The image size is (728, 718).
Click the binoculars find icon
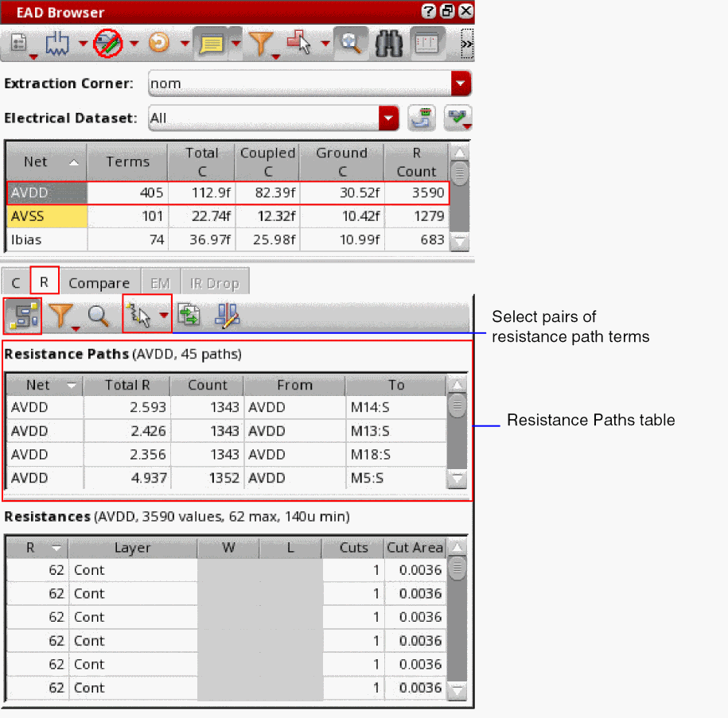click(x=389, y=45)
